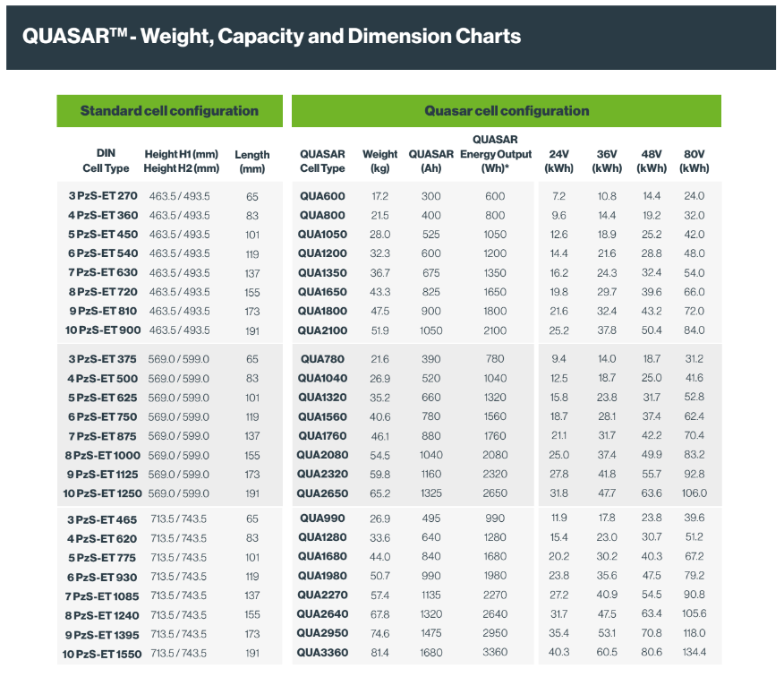Select cell "6 PzS-ET 750"
Viewport: 784px width, 677px height.
pos(103,416)
